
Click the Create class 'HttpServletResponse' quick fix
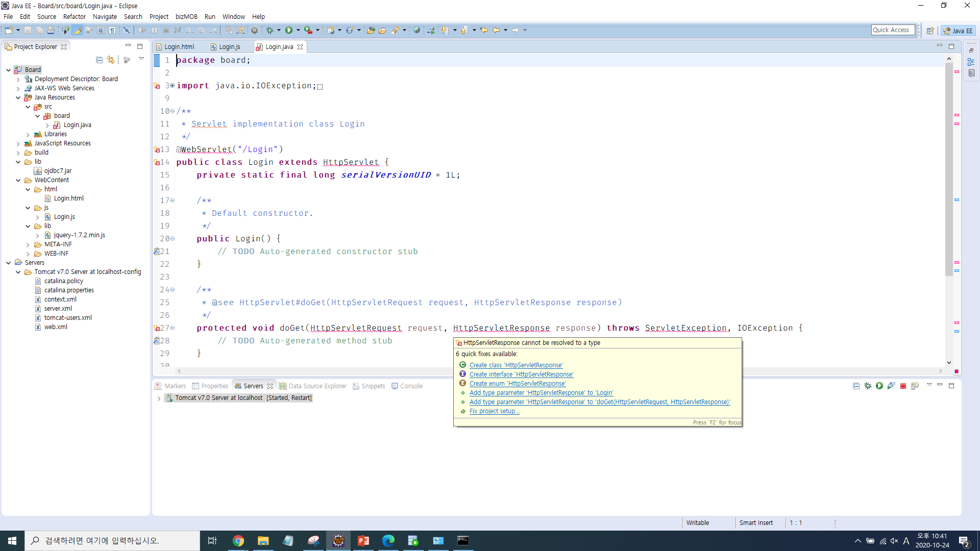click(516, 365)
